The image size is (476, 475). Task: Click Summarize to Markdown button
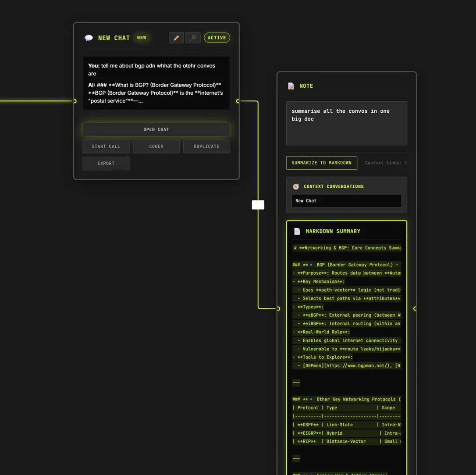pyautogui.click(x=321, y=163)
